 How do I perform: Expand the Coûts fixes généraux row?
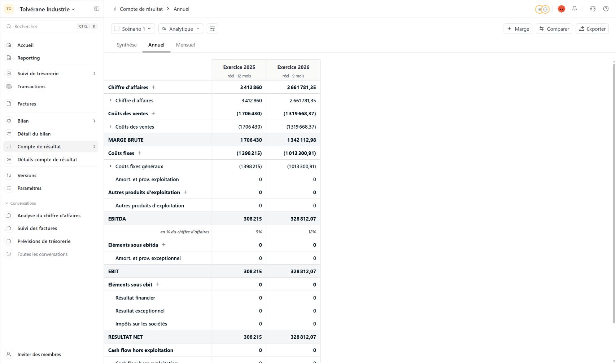pyautogui.click(x=110, y=167)
